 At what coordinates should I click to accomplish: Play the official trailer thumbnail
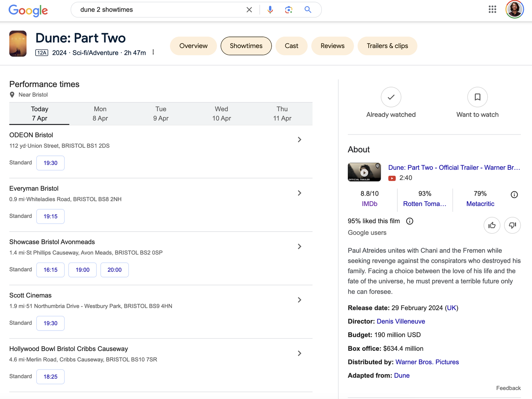[364, 172]
